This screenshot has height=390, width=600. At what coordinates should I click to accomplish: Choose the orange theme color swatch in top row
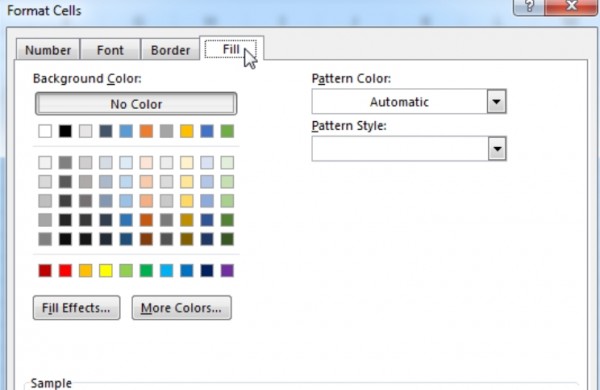pyautogui.click(x=146, y=131)
